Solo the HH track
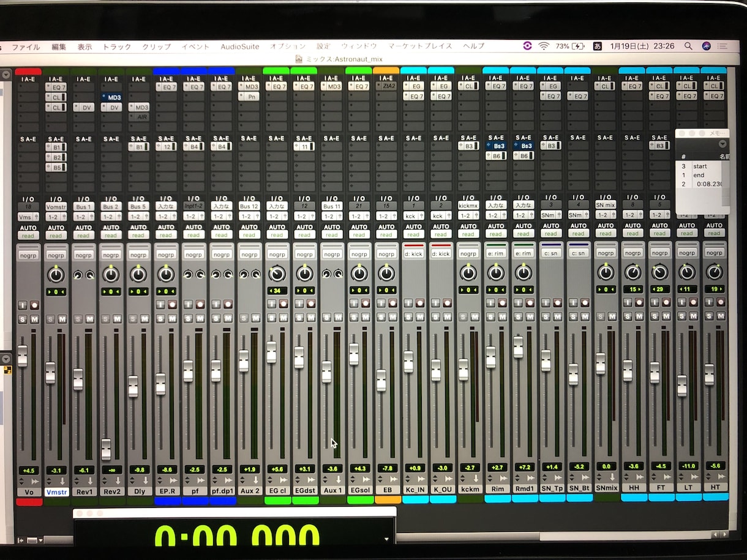This screenshot has height=560, width=747. [x=629, y=316]
